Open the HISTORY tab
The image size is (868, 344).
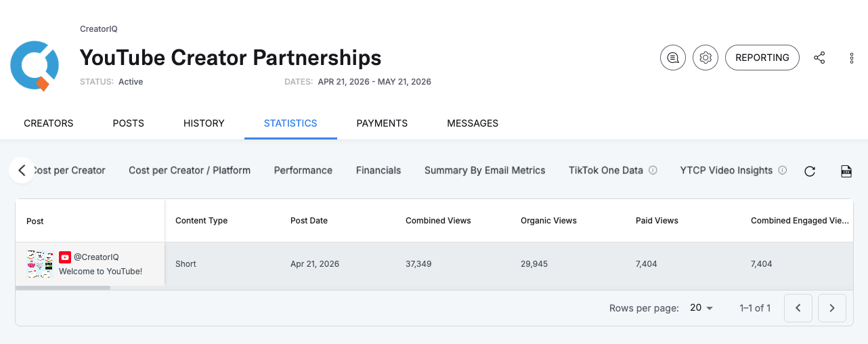click(x=204, y=123)
